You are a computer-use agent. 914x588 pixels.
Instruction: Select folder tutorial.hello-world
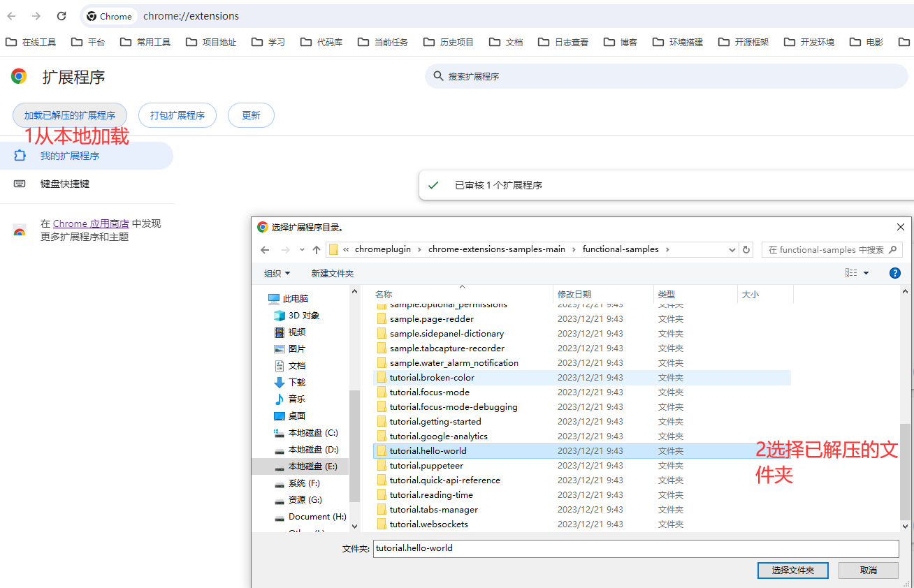582,451
